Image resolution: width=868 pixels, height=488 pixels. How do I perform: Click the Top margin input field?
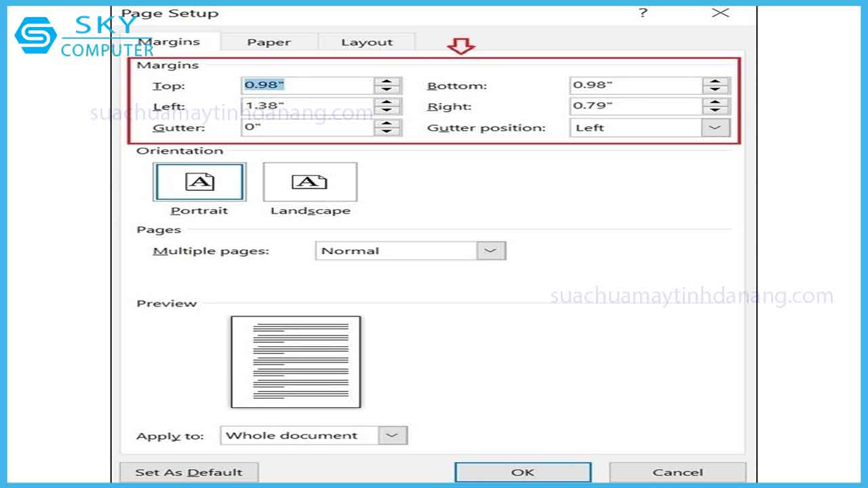point(307,85)
